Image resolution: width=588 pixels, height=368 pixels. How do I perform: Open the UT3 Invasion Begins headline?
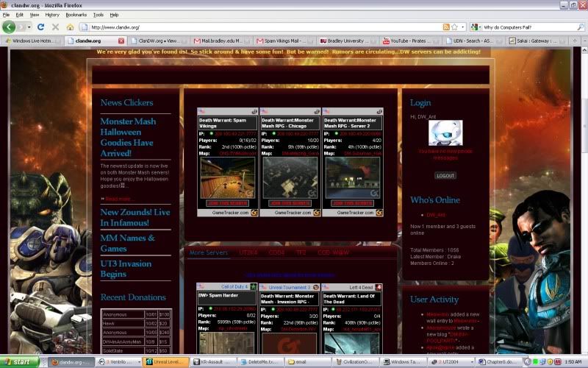126,269
